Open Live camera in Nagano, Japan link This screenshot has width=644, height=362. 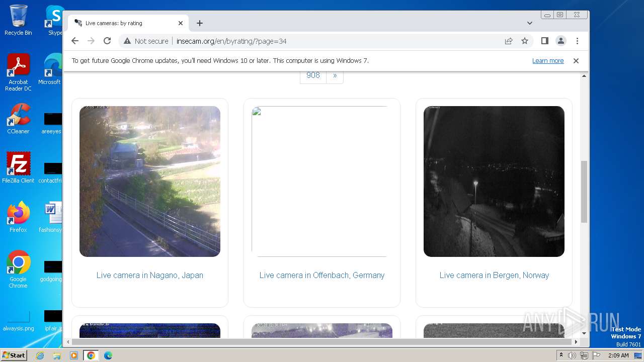tap(150, 275)
